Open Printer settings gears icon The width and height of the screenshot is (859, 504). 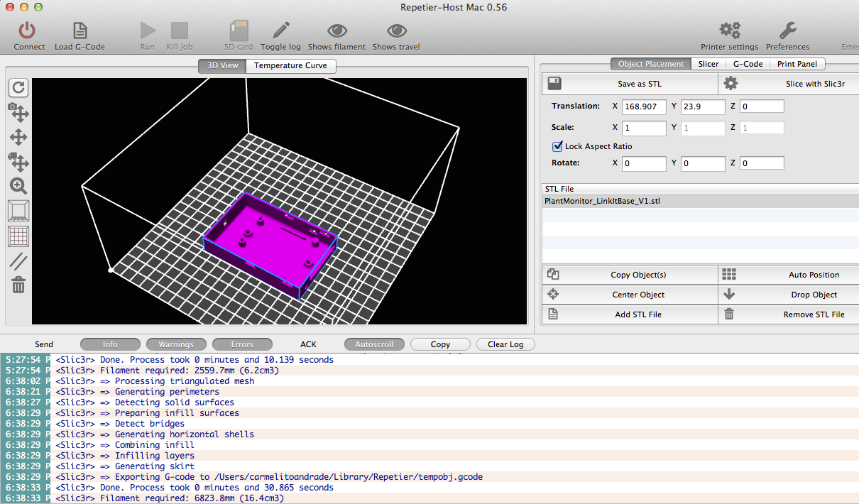tap(730, 31)
